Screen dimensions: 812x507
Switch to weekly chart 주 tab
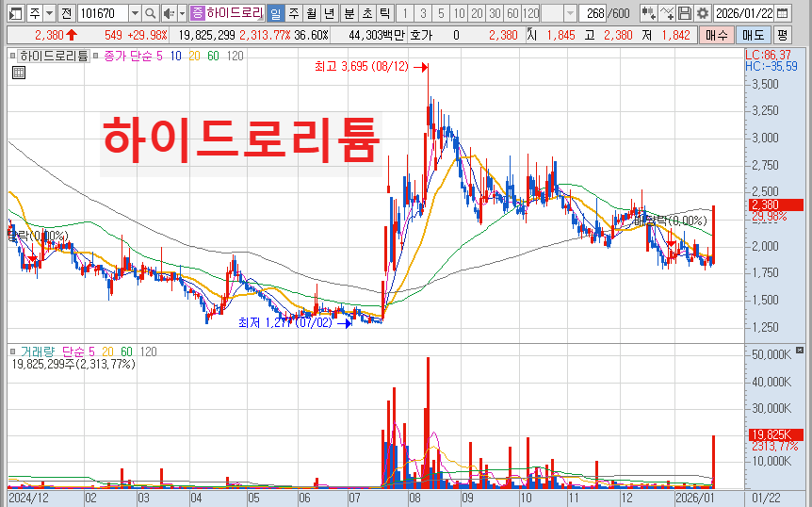click(x=294, y=13)
